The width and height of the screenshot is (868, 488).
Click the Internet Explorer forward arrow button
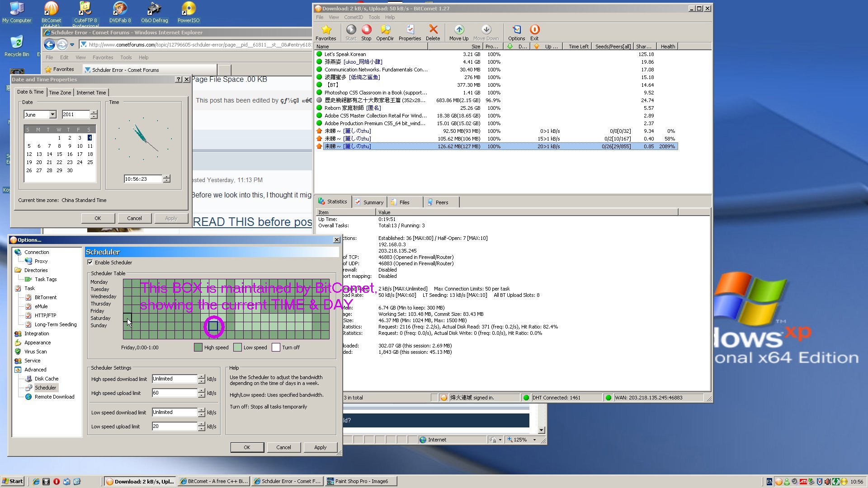[62, 44]
